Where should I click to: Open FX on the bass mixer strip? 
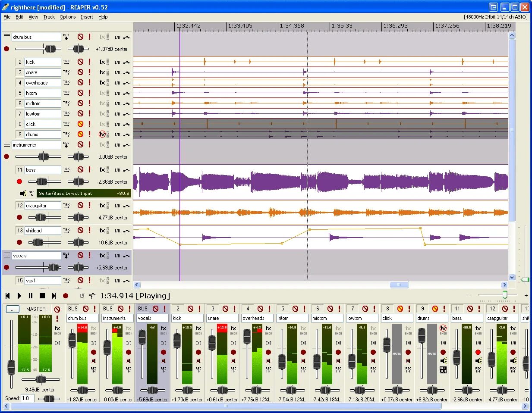(478, 329)
